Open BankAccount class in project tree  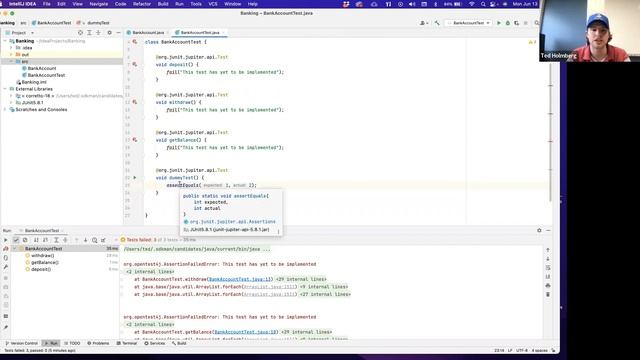click(42, 69)
